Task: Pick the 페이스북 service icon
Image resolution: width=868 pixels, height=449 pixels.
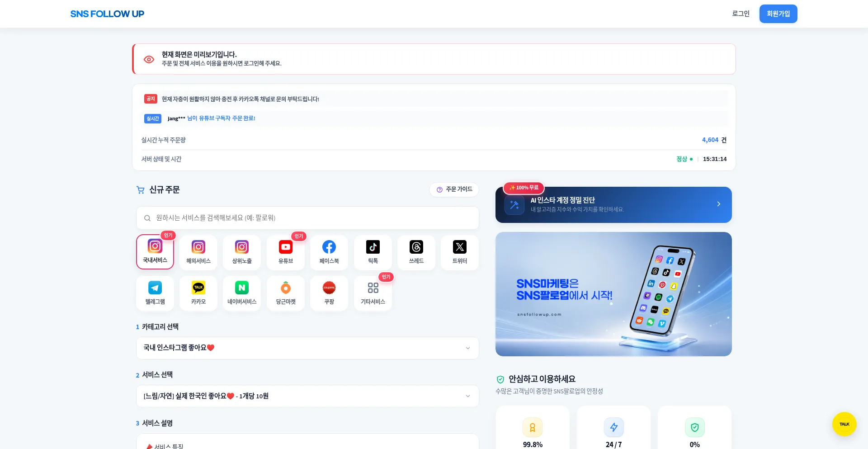Action: point(329,247)
